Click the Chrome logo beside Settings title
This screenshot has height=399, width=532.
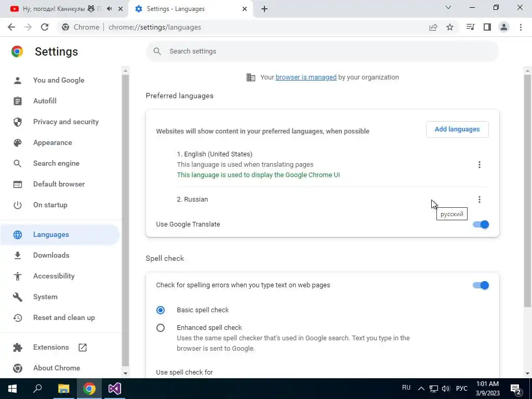[17, 51]
